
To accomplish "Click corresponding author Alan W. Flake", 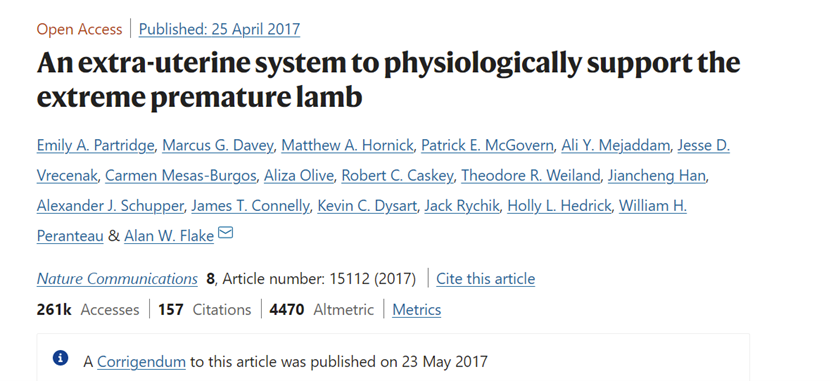I will pyautogui.click(x=169, y=236).
